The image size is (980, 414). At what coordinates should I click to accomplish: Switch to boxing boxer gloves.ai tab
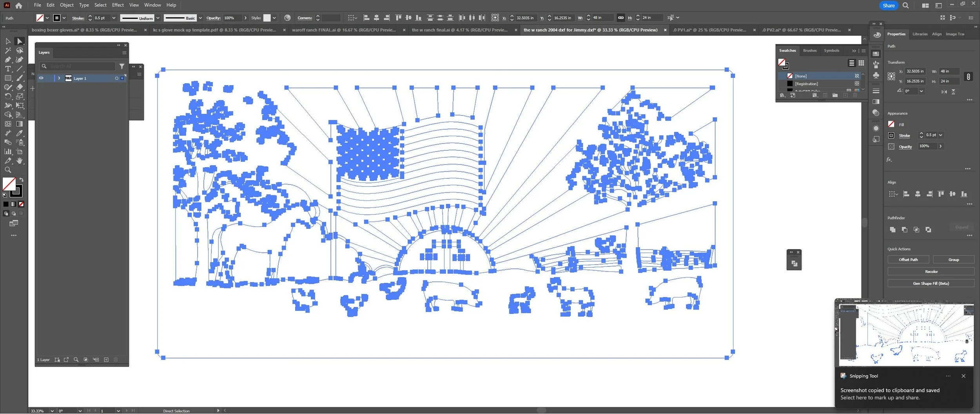click(84, 30)
